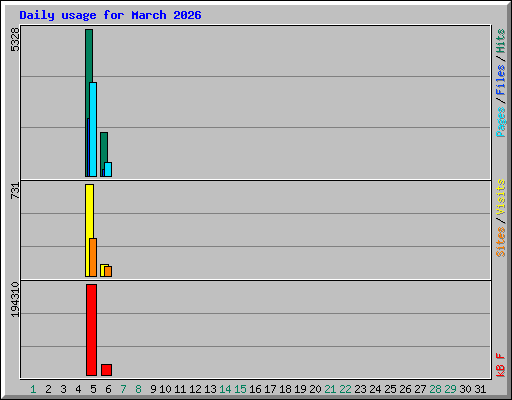512x400 pixels.
Task: Select day 5 on the date axis
Action: 93,389
